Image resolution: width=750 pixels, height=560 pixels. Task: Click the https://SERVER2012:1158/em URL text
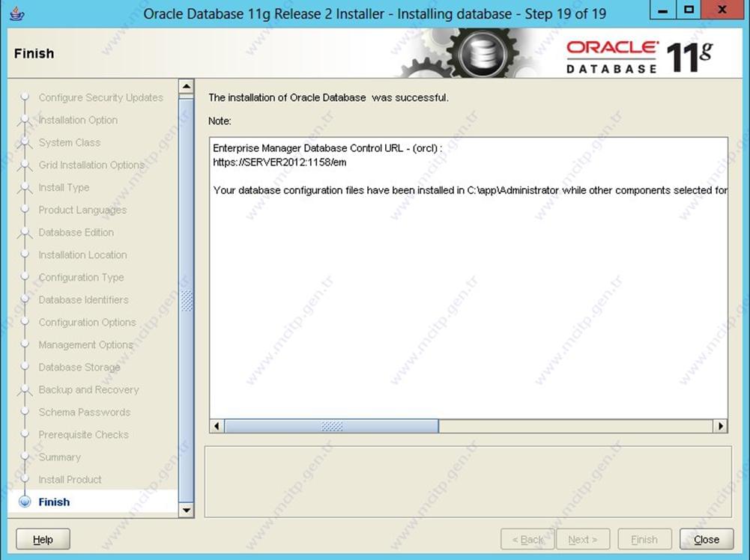tap(279, 162)
